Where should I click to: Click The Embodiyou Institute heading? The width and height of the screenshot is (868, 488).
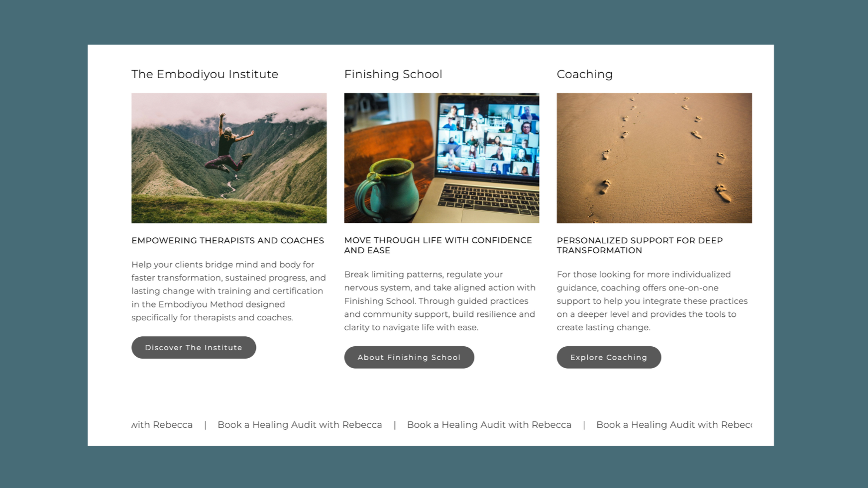click(205, 74)
